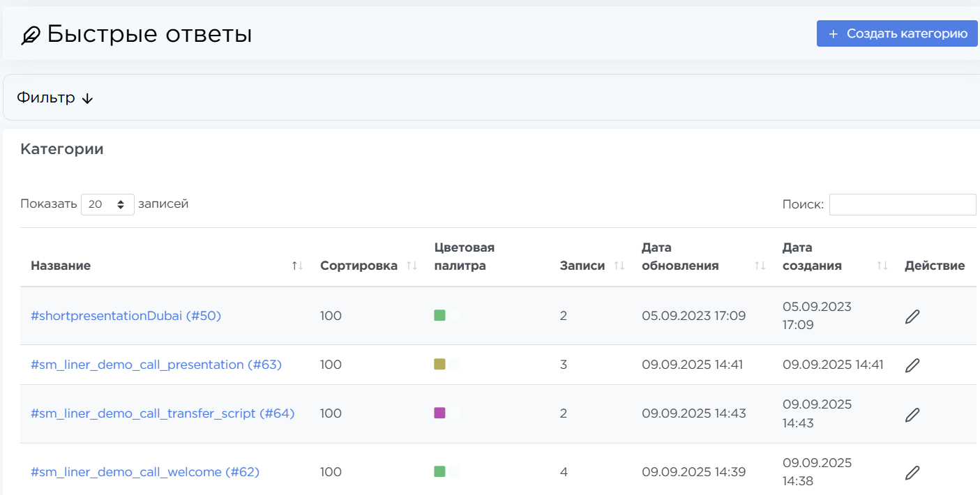Open #sm_liner_demo_call_transfer_script (#64) link
Image resolution: width=980 pixels, height=495 pixels.
click(163, 413)
